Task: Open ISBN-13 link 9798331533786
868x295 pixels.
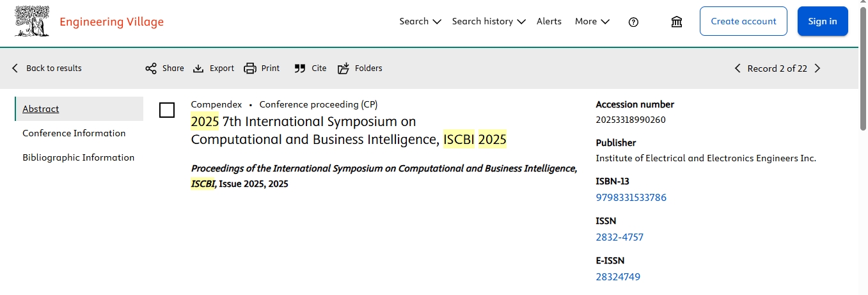Action: coord(631,198)
